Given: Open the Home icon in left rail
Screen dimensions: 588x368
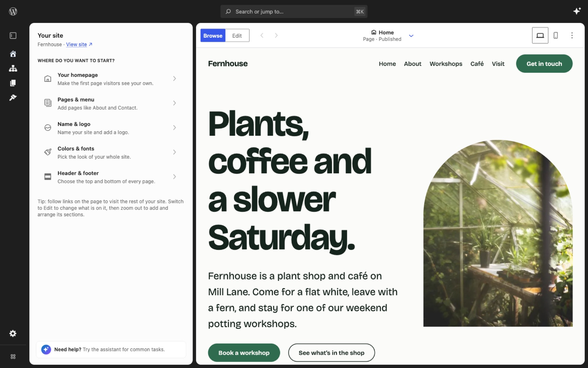Looking at the screenshot, I should coord(13,54).
